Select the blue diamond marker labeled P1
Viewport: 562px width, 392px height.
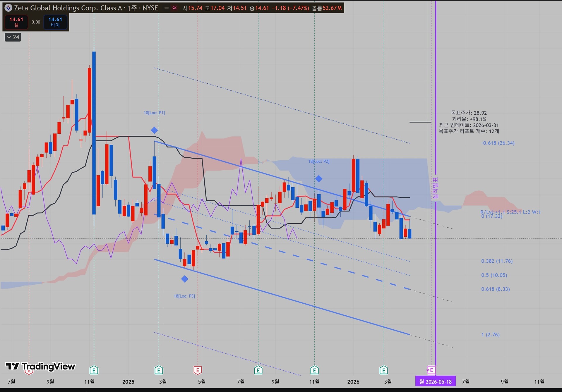coord(154,130)
